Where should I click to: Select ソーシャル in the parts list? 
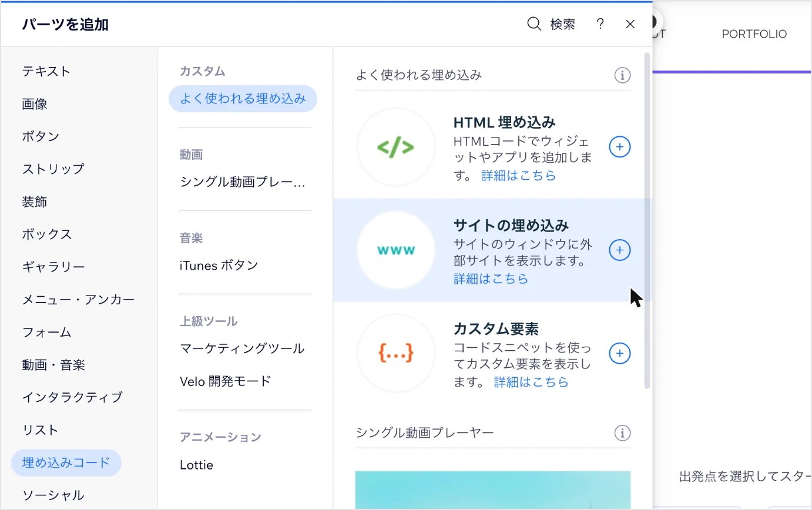(x=53, y=495)
